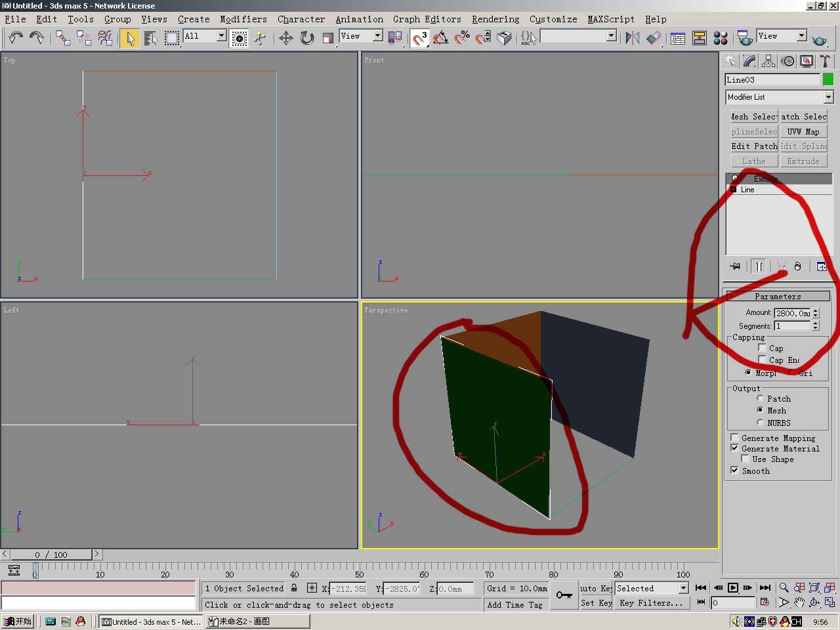Click the Align tool icon
Viewport: 840px width, 630px height.
click(x=654, y=38)
